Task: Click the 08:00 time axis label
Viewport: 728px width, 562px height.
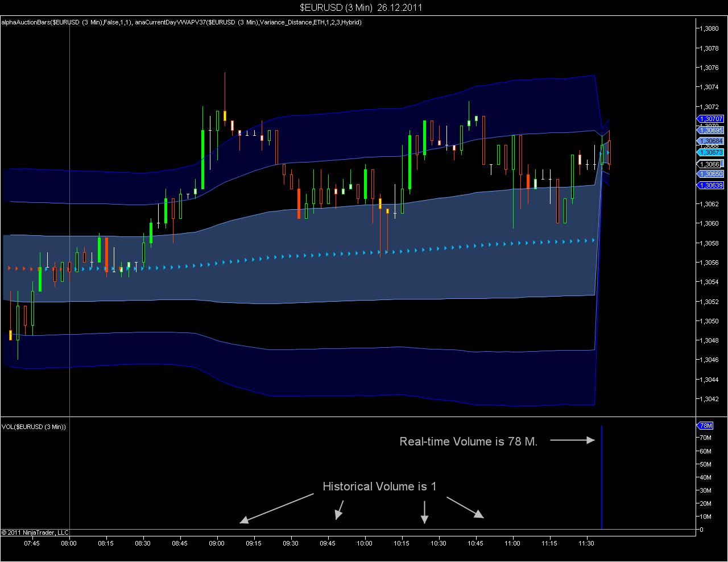Action: tap(69, 543)
